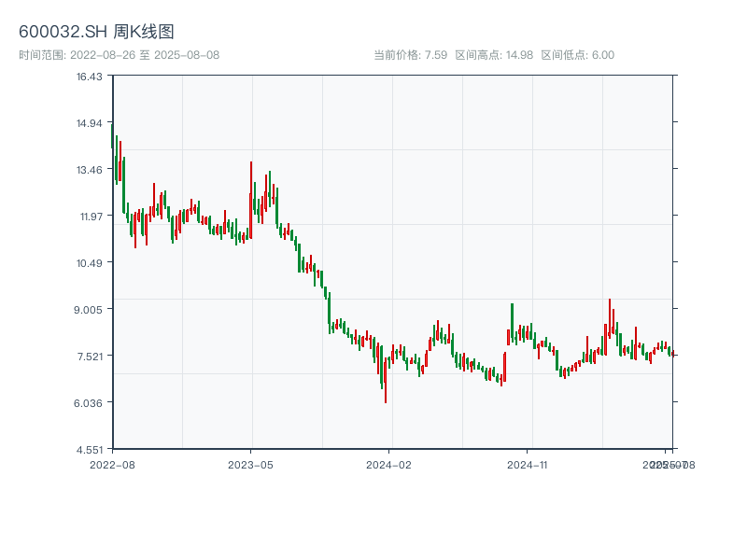Click the y-axis value 14.94
Viewport: 747px width, 560px height.
(x=90, y=123)
